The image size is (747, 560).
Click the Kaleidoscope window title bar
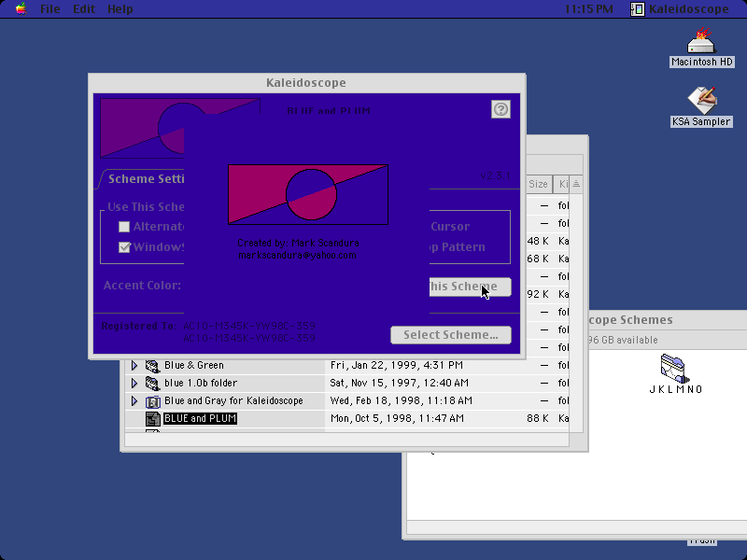pyautogui.click(x=306, y=83)
